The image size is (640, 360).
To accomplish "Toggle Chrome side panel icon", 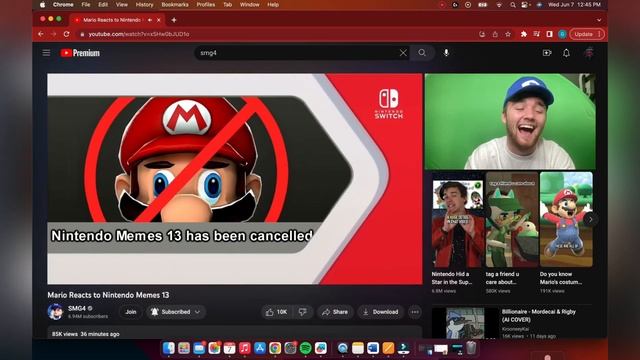I will coord(549,34).
